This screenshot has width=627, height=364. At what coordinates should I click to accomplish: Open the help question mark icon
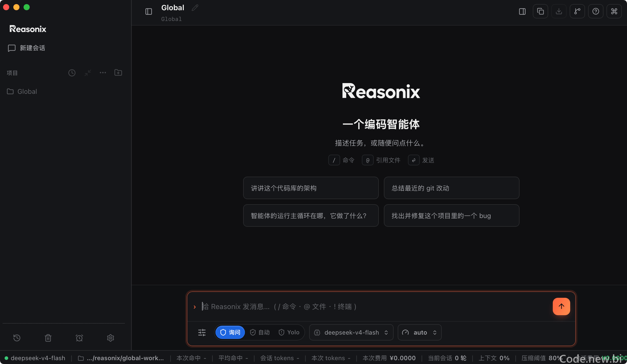point(596,12)
